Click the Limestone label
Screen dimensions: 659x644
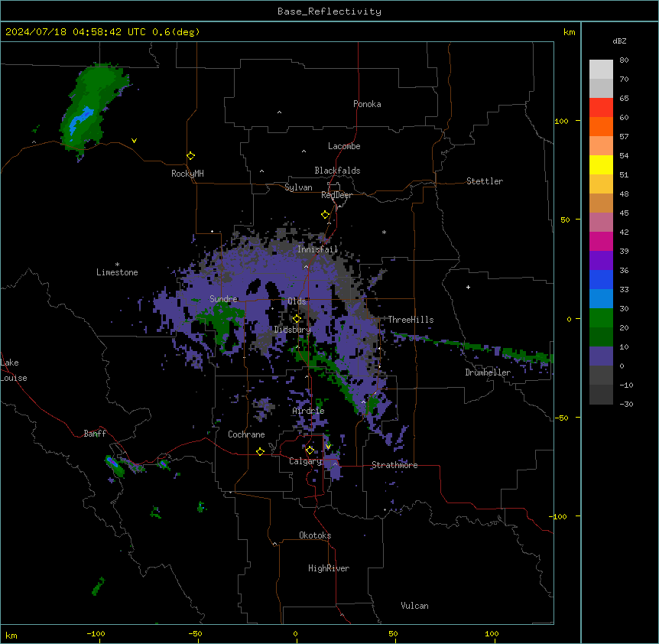[x=117, y=272]
